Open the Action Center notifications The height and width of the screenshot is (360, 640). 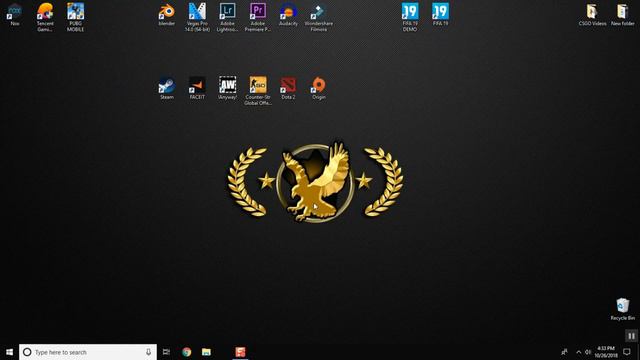[x=627, y=352]
